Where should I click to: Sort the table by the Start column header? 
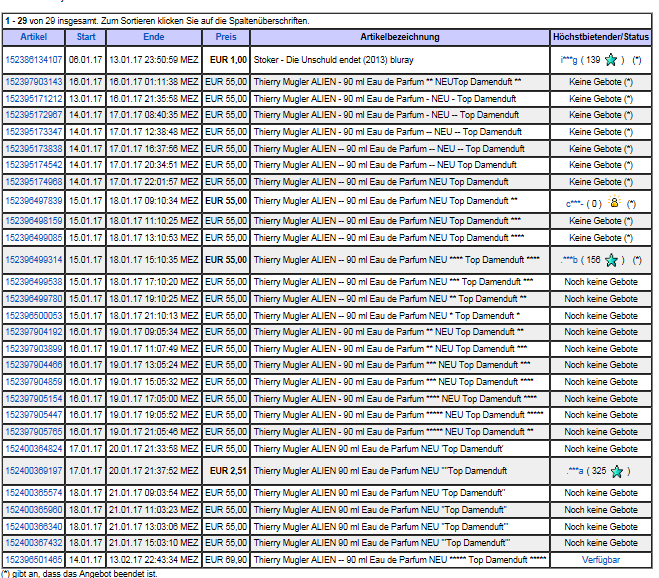86,37
